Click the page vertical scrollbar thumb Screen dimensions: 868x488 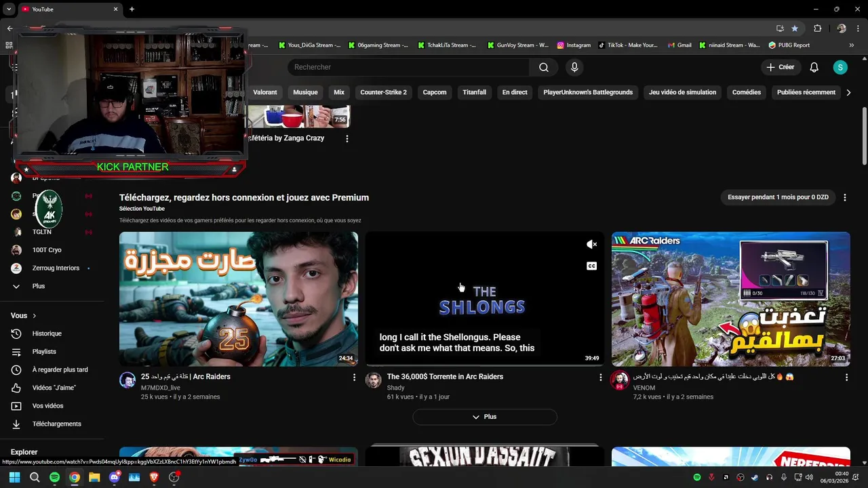tap(864, 135)
